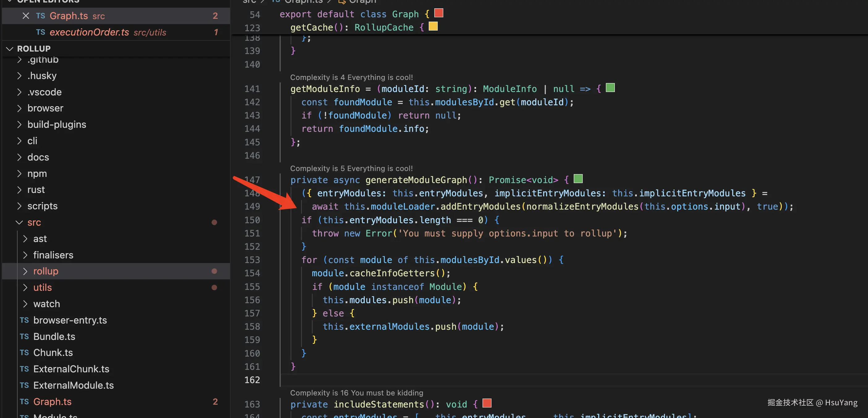Click 'Complexity is 5' code lens

pos(351,168)
